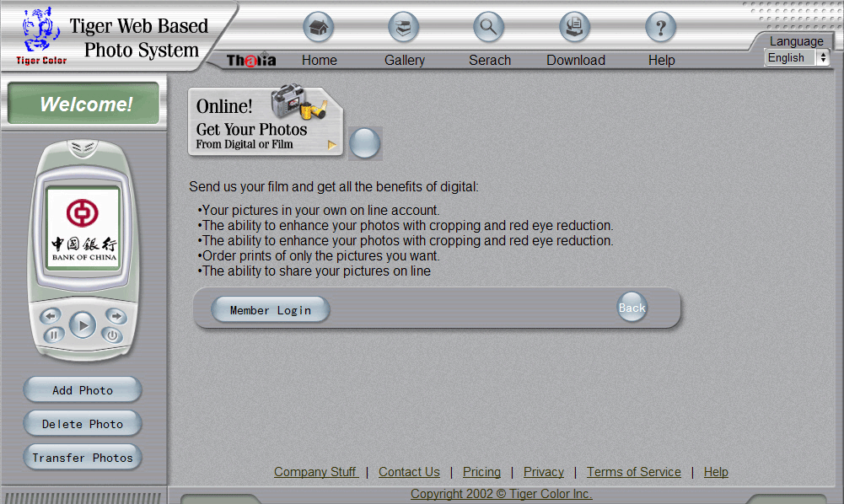Select the Gallery menu label

(x=405, y=61)
